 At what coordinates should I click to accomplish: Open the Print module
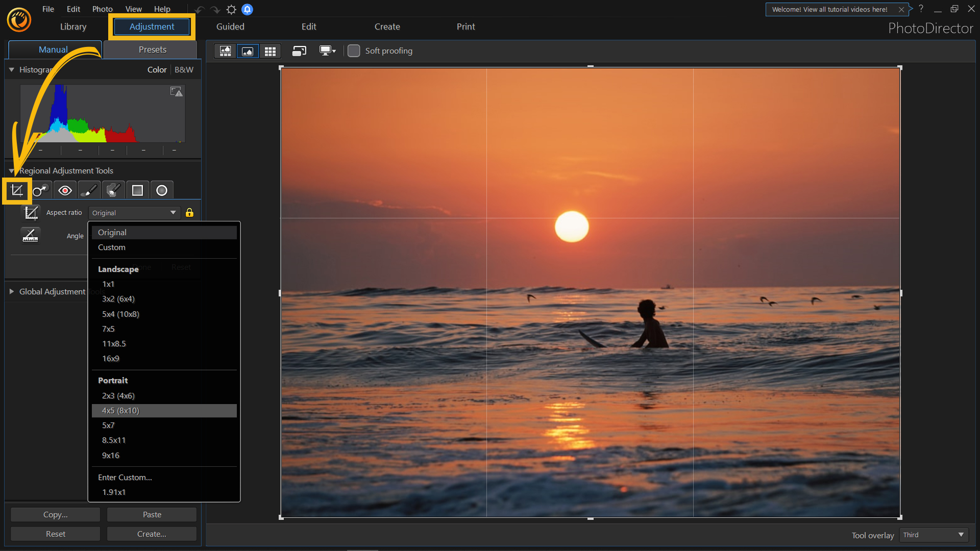[x=465, y=27]
